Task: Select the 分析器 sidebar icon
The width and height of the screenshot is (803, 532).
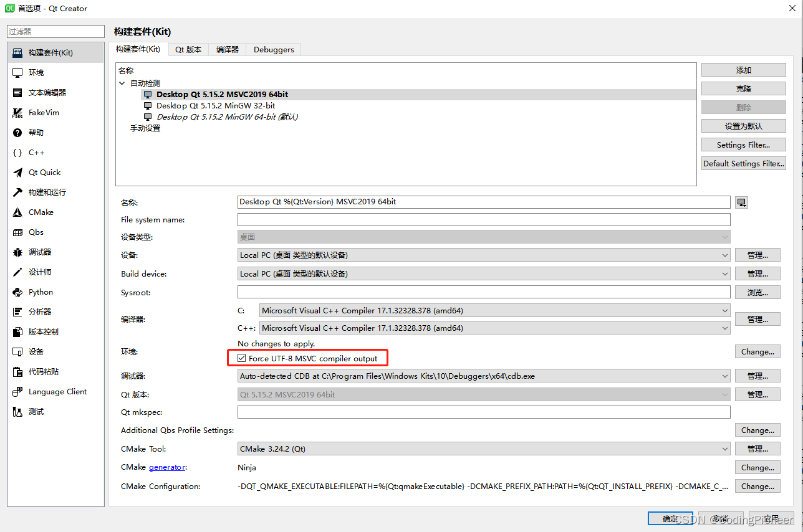Action: coord(17,312)
